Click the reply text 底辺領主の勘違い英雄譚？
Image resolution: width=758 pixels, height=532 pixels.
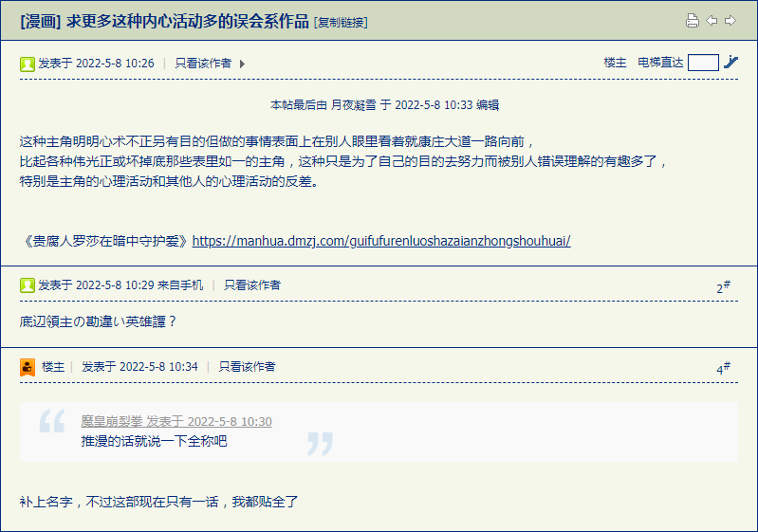[x=98, y=321]
